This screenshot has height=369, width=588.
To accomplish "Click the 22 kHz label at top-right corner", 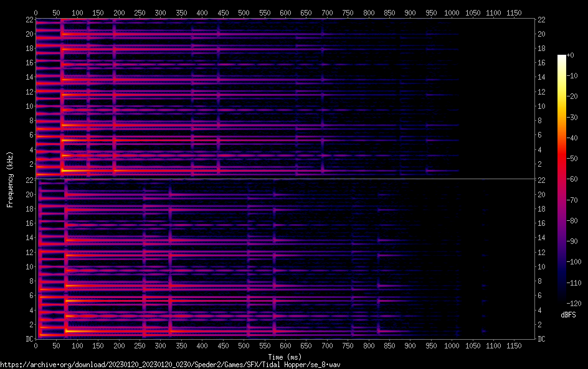I will point(542,20).
